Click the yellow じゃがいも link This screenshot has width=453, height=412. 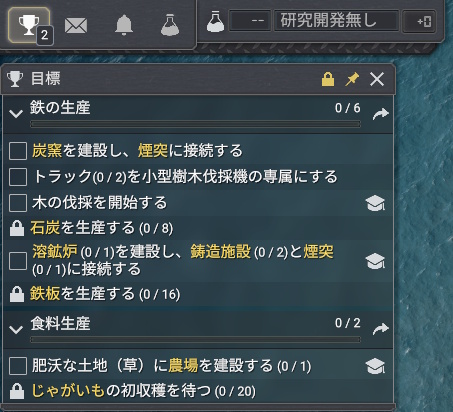point(68,390)
